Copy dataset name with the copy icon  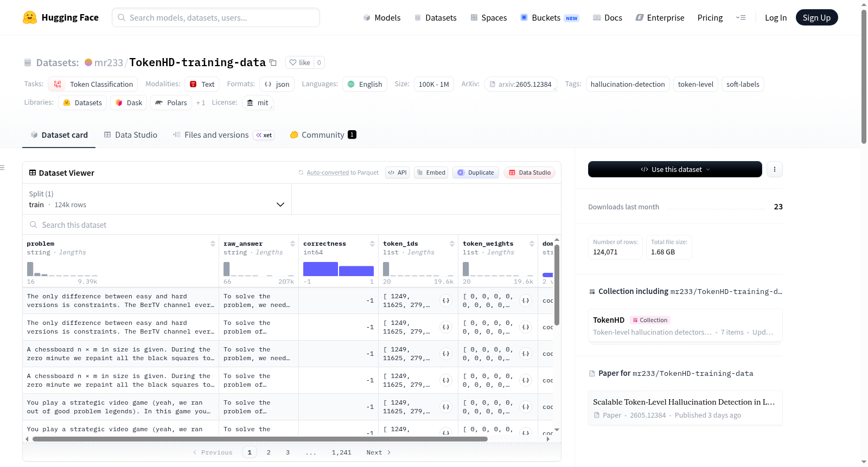pyautogui.click(x=273, y=63)
